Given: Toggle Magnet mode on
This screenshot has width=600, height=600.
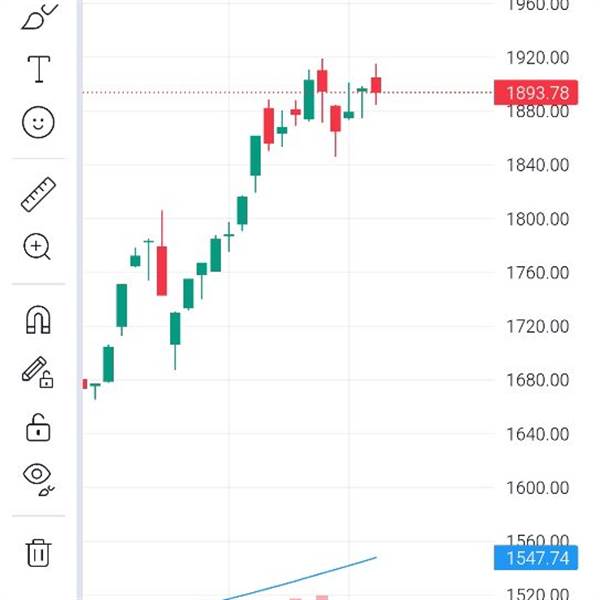Looking at the screenshot, I should (x=38, y=320).
